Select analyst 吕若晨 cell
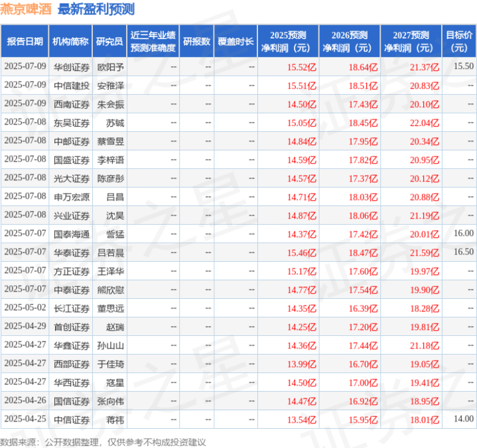The height and width of the screenshot is (448, 477). point(110,252)
